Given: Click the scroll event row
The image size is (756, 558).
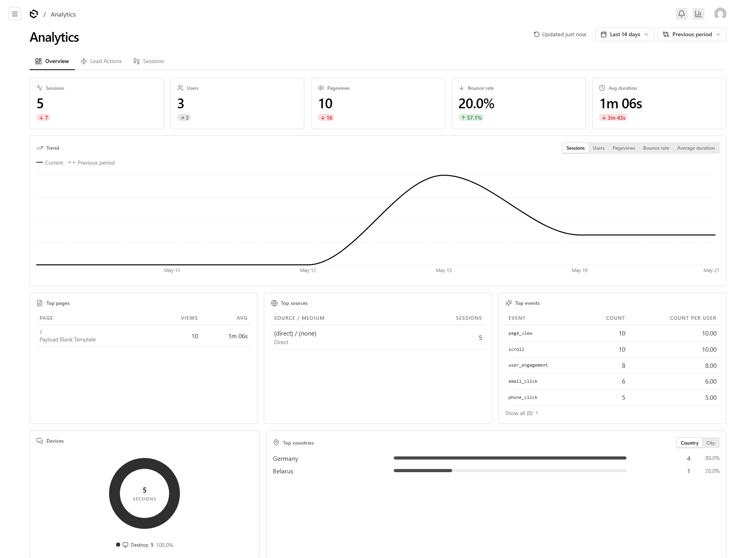Looking at the screenshot, I should 612,349.
